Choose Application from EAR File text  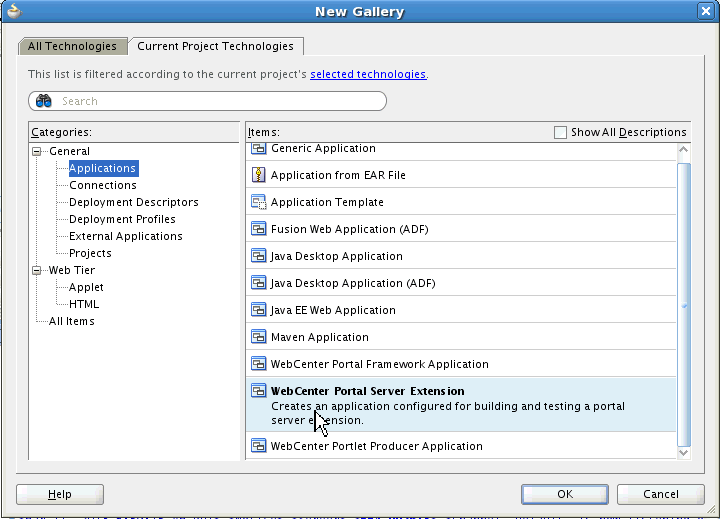(x=338, y=175)
